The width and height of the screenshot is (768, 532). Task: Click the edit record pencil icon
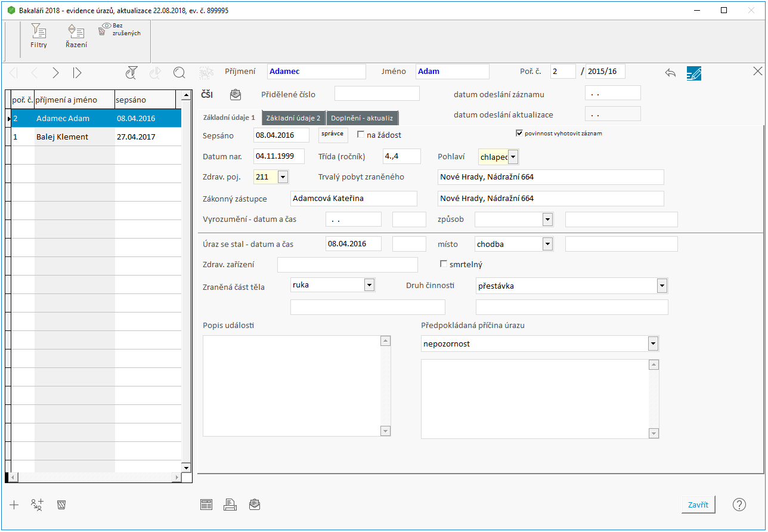693,73
